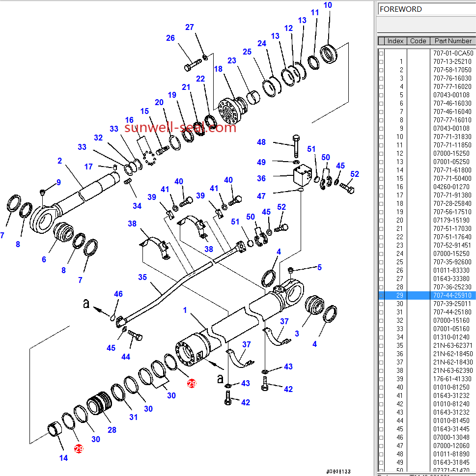Click callout label 36 near valve block

click(261, 179)
